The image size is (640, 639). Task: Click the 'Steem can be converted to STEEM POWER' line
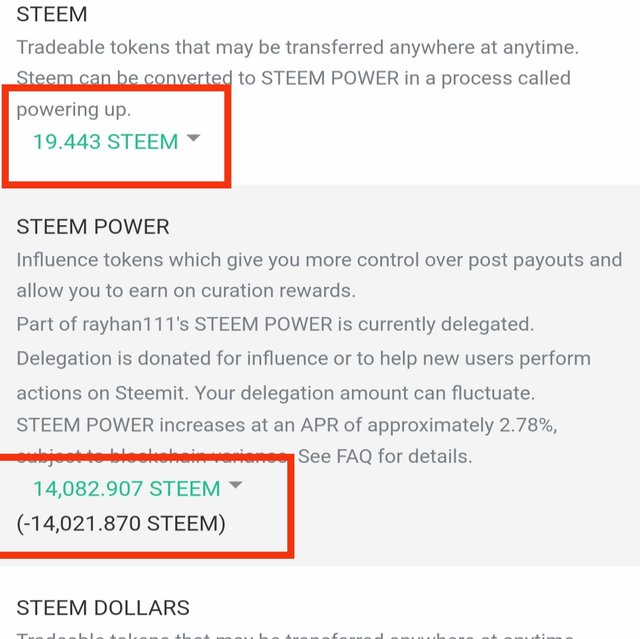tap(293, 78)
